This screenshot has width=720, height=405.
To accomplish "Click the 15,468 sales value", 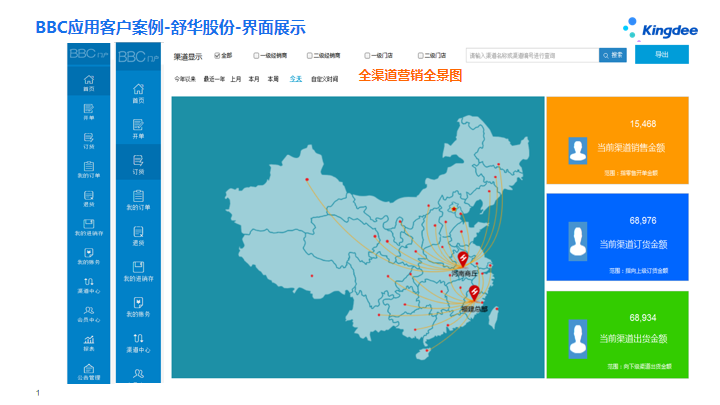I will click(x=643, y=124).
